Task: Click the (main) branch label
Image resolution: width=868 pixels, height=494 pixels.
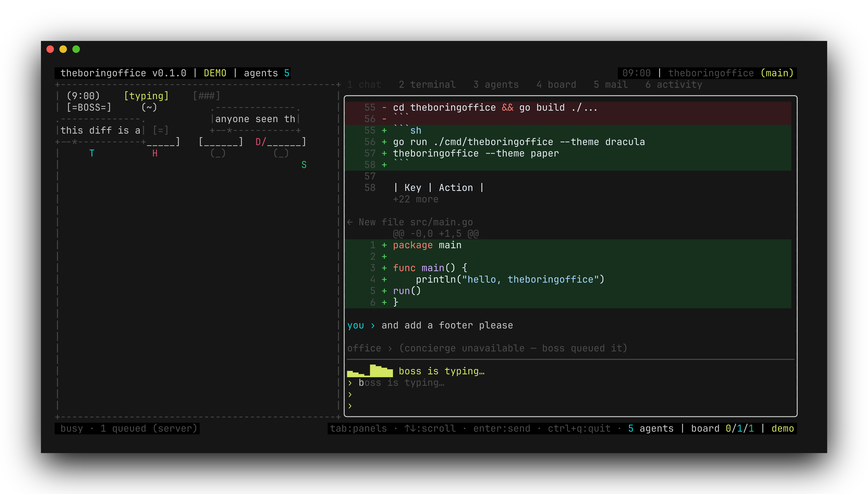Action: (x=777, y=73)
